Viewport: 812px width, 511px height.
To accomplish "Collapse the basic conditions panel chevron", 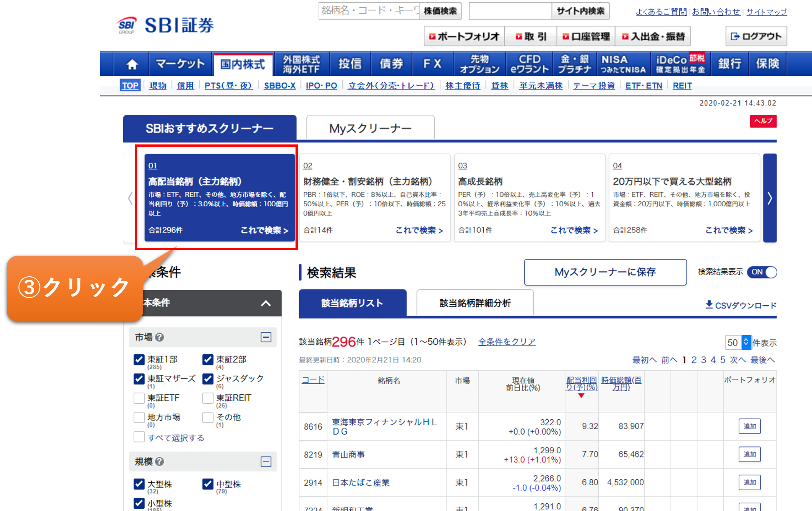I will tap(266, 303).
